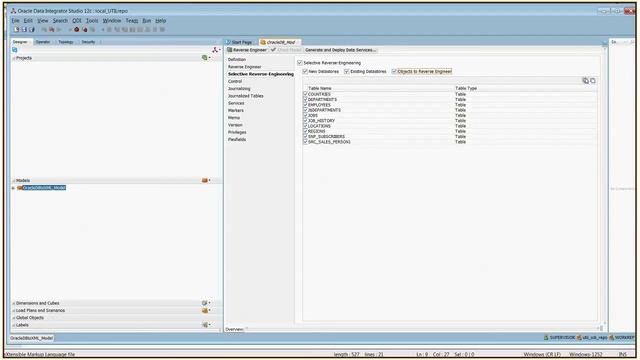Click the Select All tables icon
This screenshot has width=640, height=360.
585,81
